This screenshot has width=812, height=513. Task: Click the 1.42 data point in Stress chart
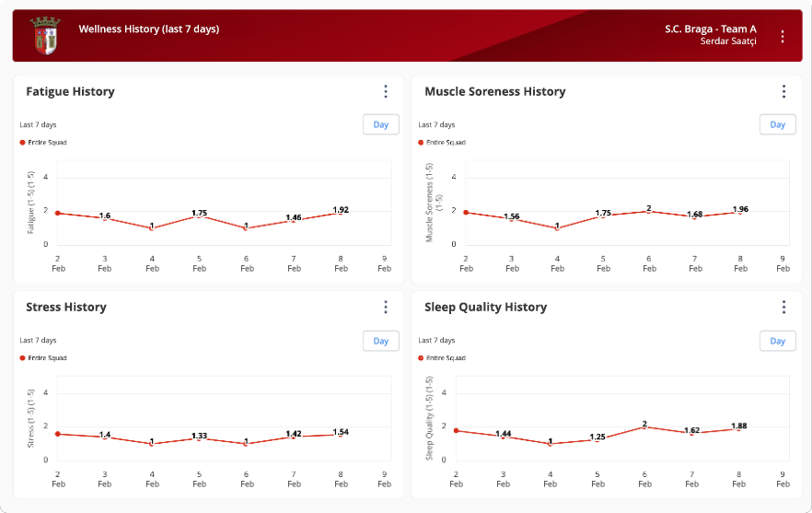(294, 437)
